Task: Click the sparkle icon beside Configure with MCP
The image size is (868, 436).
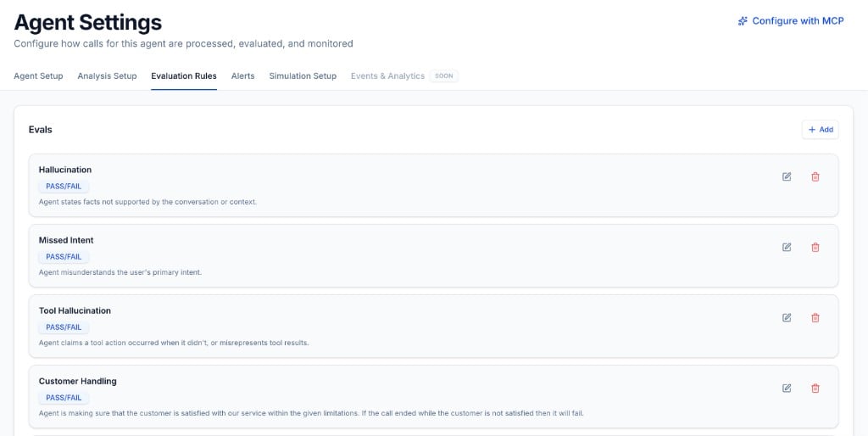Action: [743, 21]
